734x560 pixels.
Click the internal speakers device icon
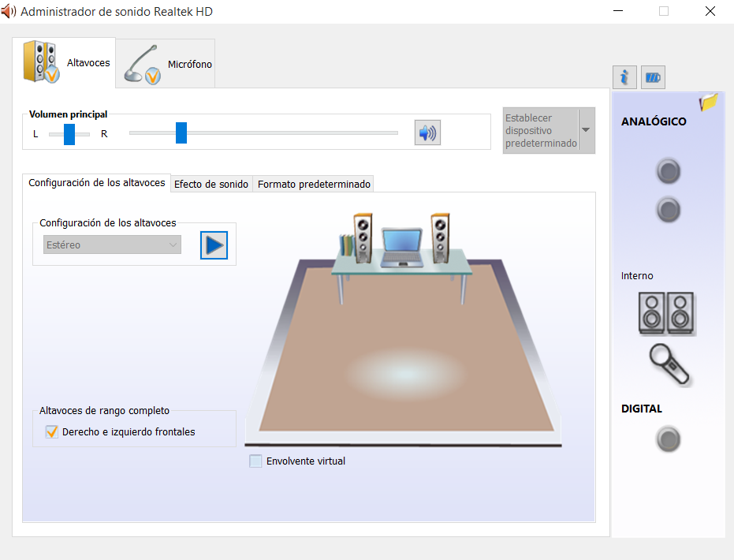tap(667, 313)
